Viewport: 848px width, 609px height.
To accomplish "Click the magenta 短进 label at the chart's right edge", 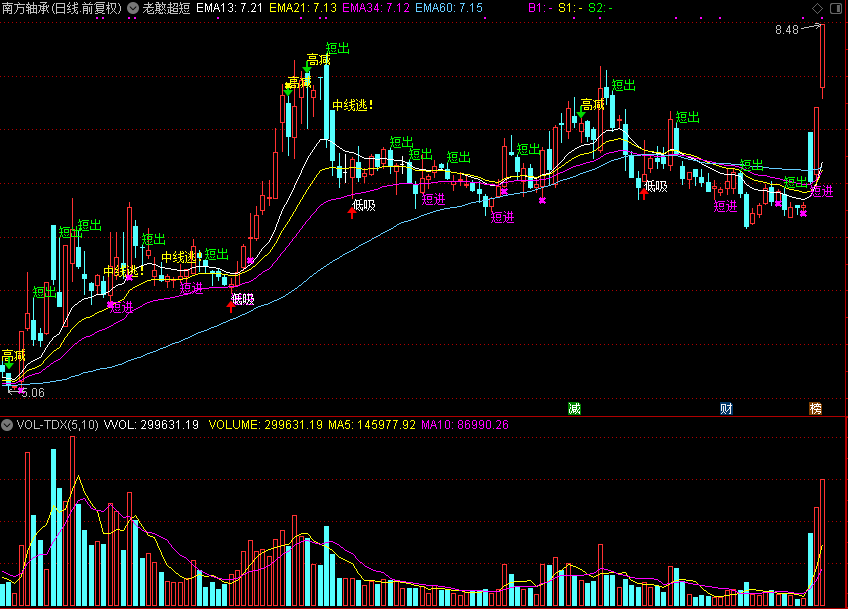I will tap(822, 191).
